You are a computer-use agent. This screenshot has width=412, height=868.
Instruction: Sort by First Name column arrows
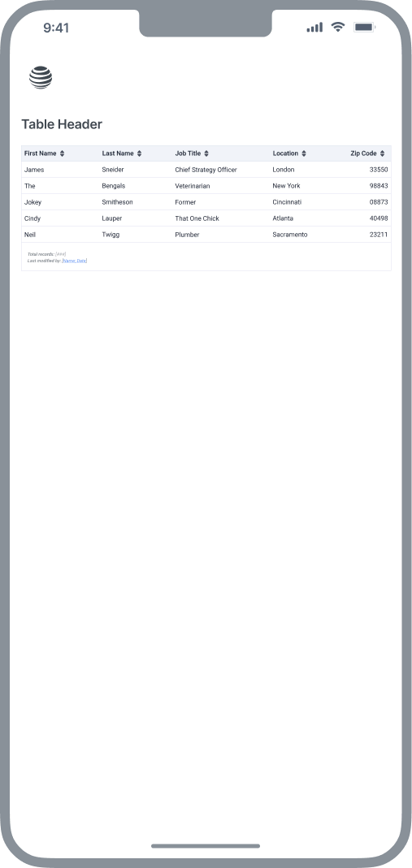[x=62, y=153]
